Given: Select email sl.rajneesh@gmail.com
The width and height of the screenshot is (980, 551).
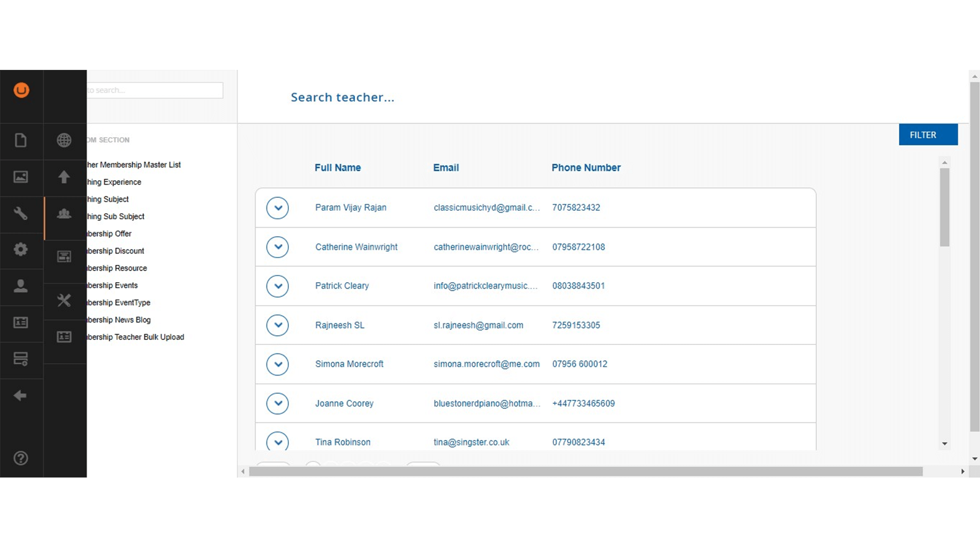Looking at the screenshot, I should [x=478, y=325].
